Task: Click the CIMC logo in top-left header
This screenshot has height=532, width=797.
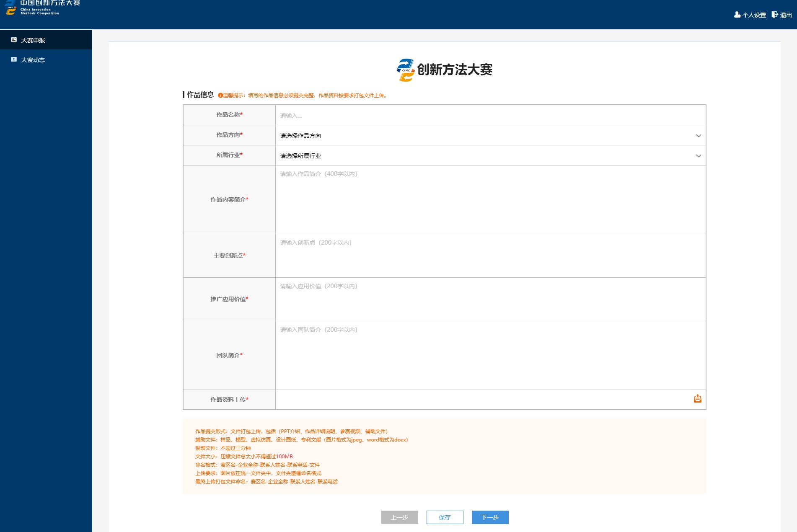Action: (10, 8)
